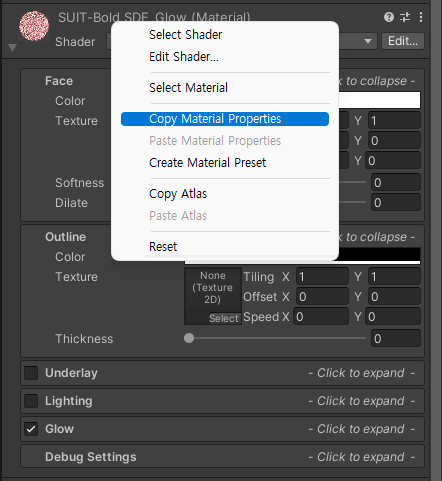
Task: Open the Shader dropdown arrow
Action: 368,41
